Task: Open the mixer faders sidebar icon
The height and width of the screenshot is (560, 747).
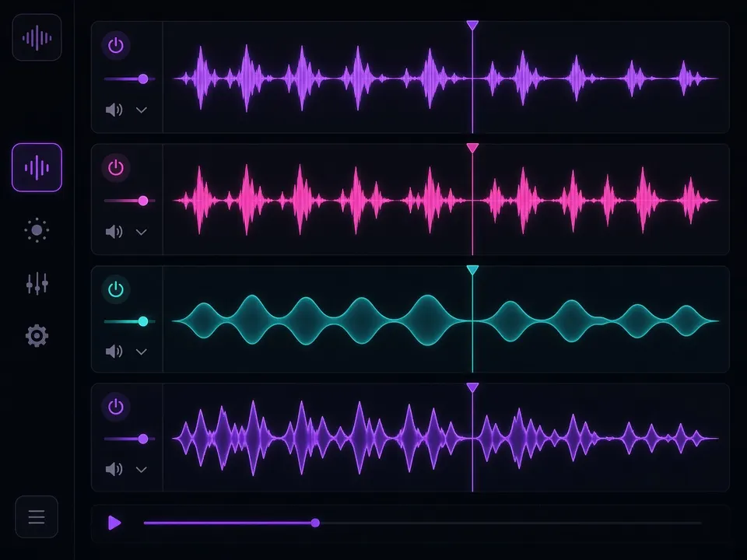Action: click(x=37, y=283)
